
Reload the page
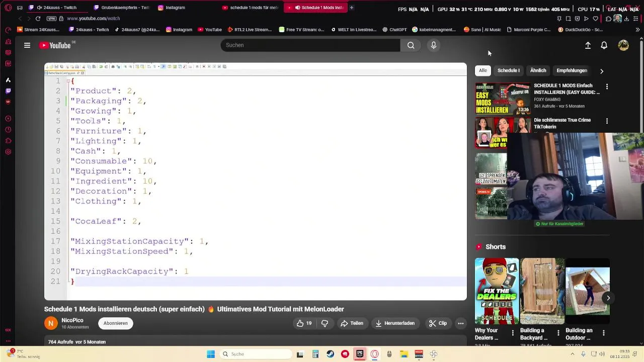(38, 19)
